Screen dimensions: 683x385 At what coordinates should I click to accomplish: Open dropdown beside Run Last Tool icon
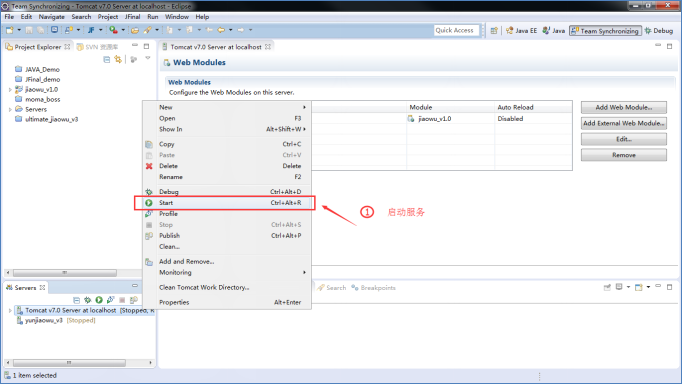click(x=123, y=30)
